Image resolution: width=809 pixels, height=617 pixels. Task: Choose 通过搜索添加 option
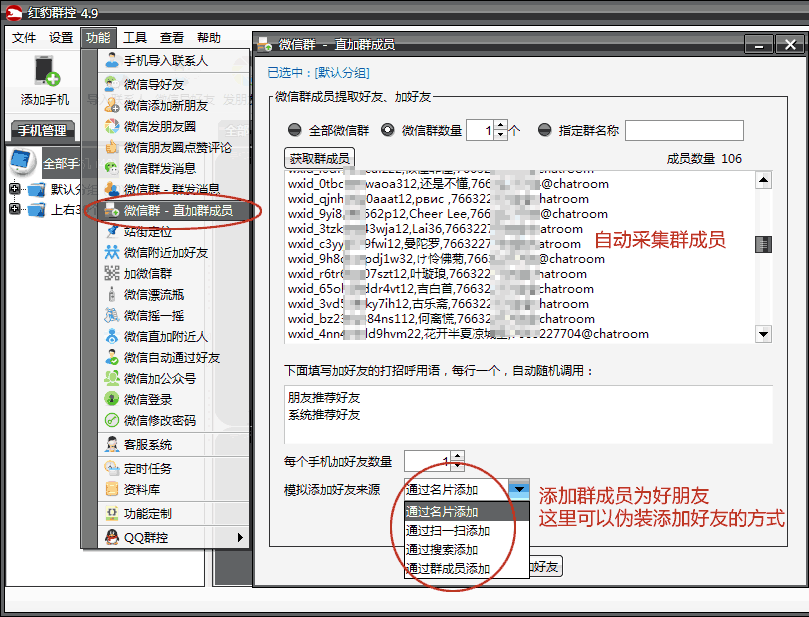466,549
